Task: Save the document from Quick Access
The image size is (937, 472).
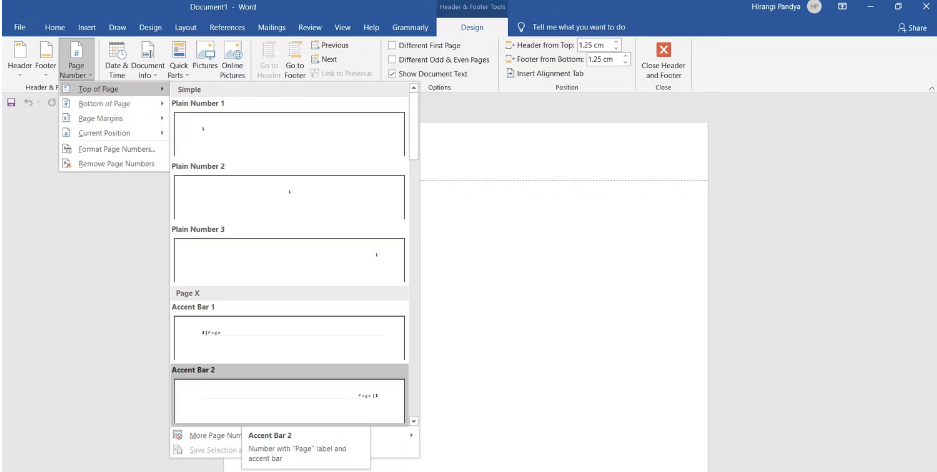Action: point(11,103)
